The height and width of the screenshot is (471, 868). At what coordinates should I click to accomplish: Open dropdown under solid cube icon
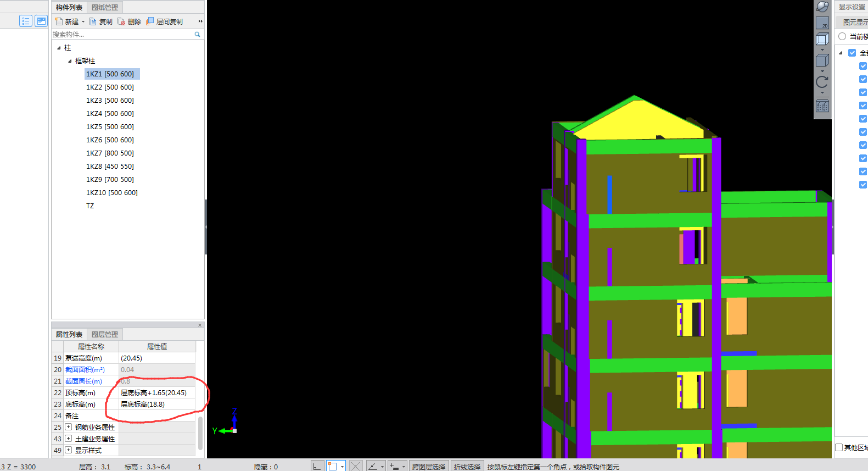click(822, 71)
